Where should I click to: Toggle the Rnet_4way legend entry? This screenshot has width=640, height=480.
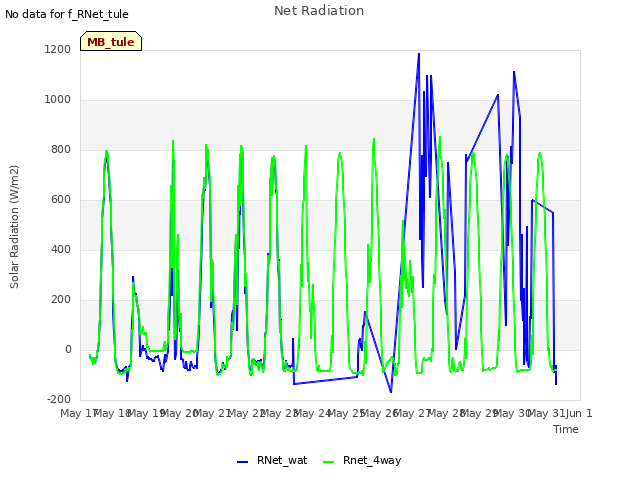362,460
